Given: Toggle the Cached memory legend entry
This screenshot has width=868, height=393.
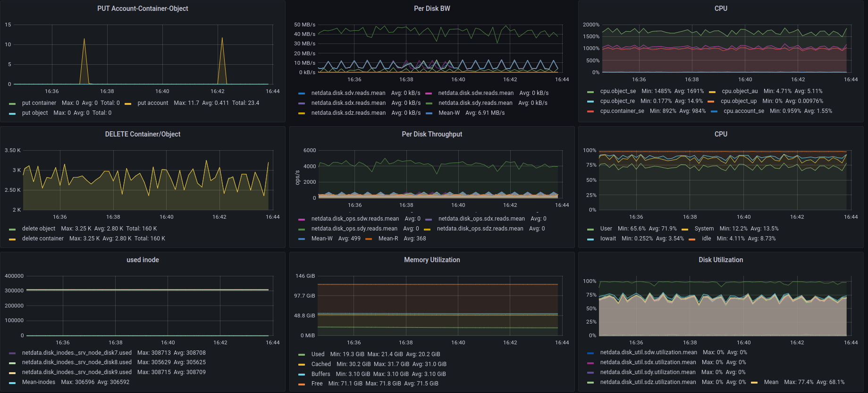Looking at the screenshot, I should coord(321,364).
